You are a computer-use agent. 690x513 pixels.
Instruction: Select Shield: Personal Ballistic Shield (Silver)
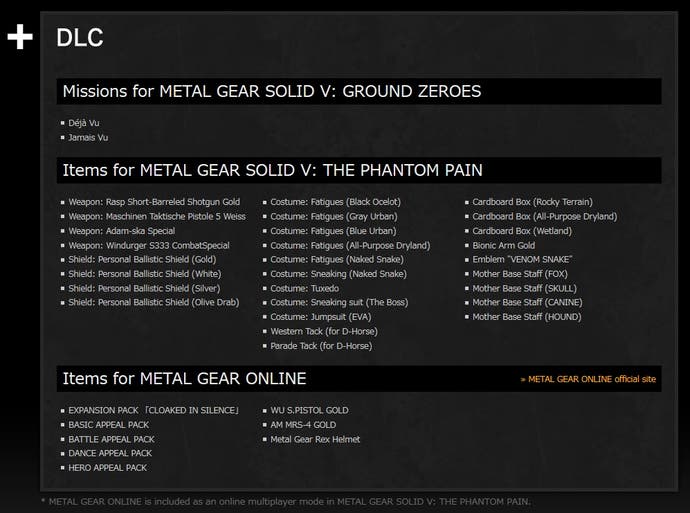[144, 288]
